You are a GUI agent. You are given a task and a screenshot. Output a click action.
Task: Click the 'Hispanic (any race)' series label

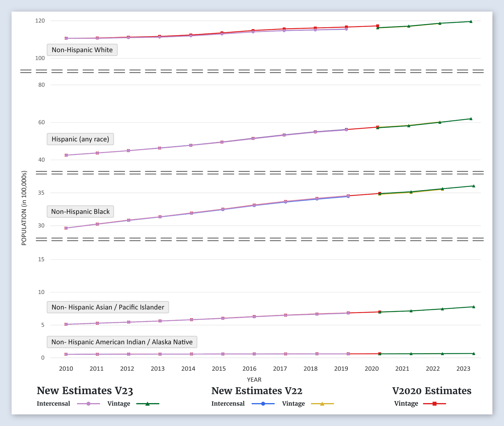pyautogui.click(x=80, y=139)
